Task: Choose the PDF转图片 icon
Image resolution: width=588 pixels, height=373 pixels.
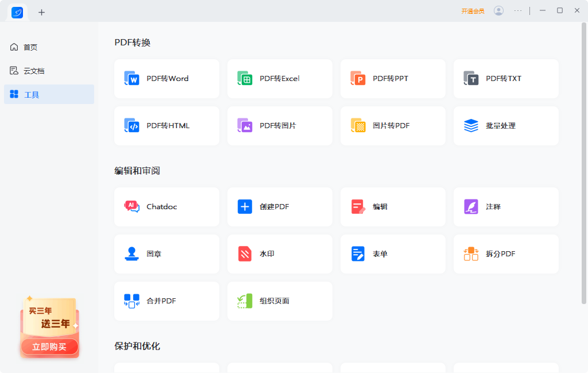Action: 245,126
